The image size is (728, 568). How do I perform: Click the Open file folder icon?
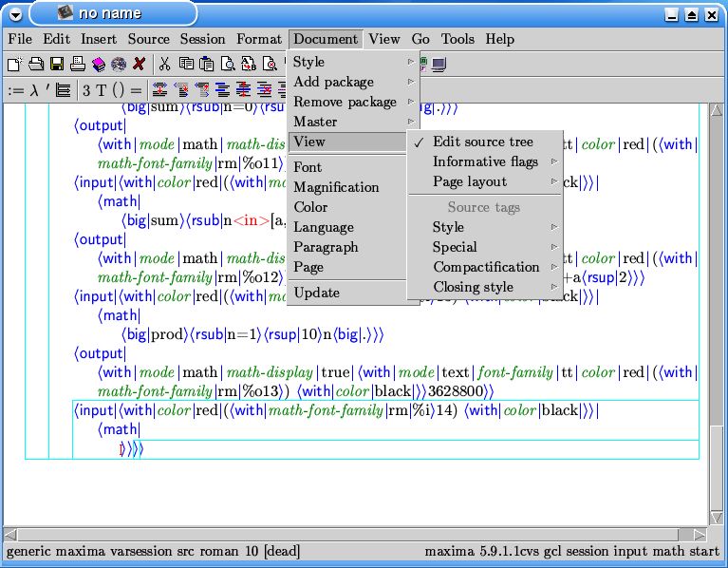tap(36, 64)
